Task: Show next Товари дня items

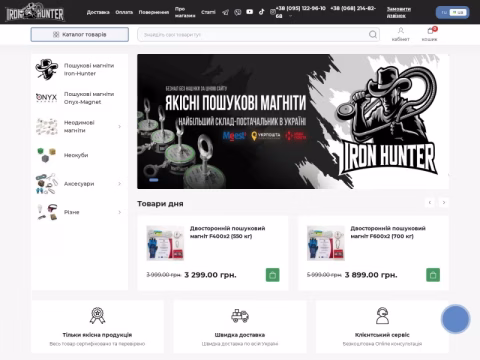Action: [444, 202]
